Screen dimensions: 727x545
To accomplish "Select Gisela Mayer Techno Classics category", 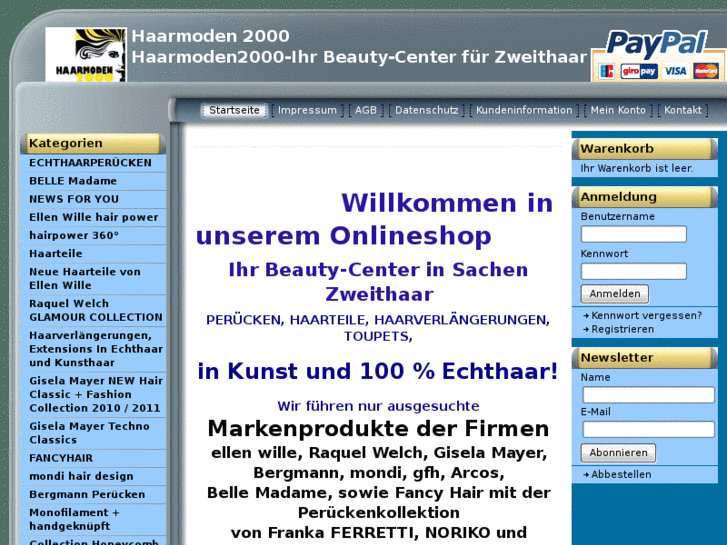I will pos(93,433).
